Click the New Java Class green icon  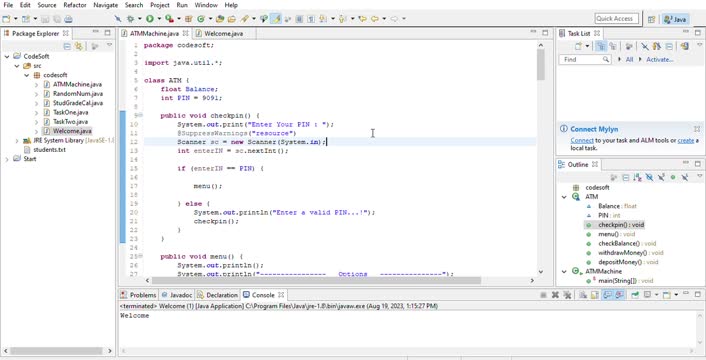click(201, 19)
